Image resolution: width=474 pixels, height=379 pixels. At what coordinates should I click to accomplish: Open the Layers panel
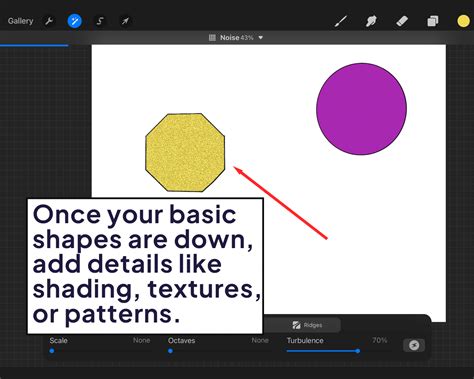coord(433,21)
